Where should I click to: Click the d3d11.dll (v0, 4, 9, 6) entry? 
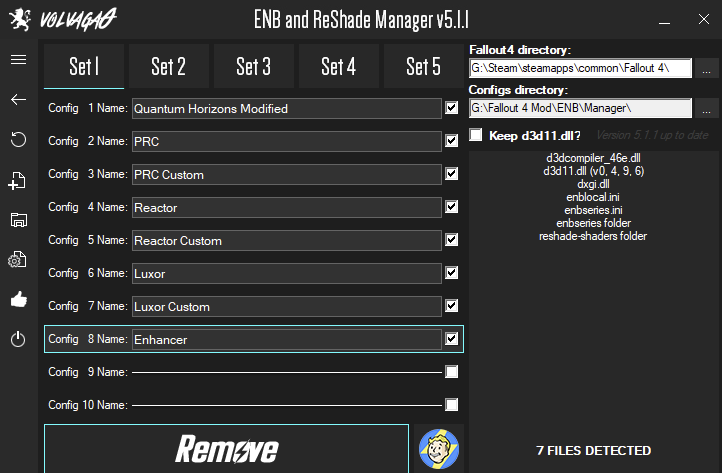click(593, 171)
